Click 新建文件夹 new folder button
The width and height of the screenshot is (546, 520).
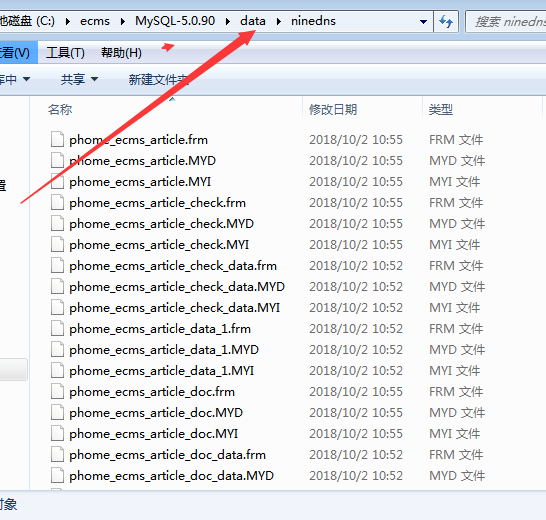pos(158,80)
